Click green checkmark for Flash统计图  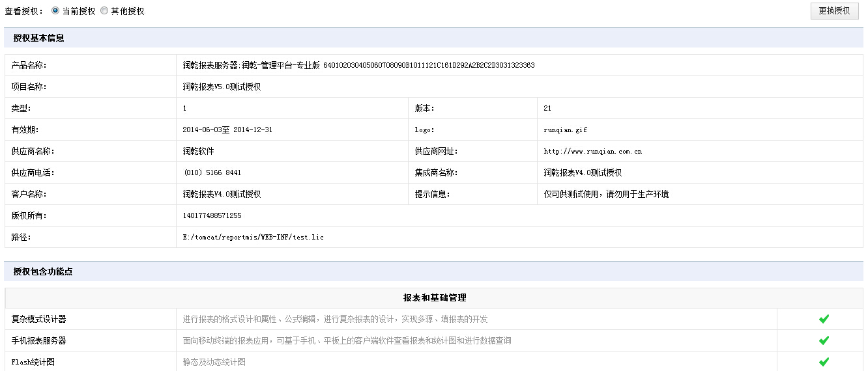tap(824, 362)
